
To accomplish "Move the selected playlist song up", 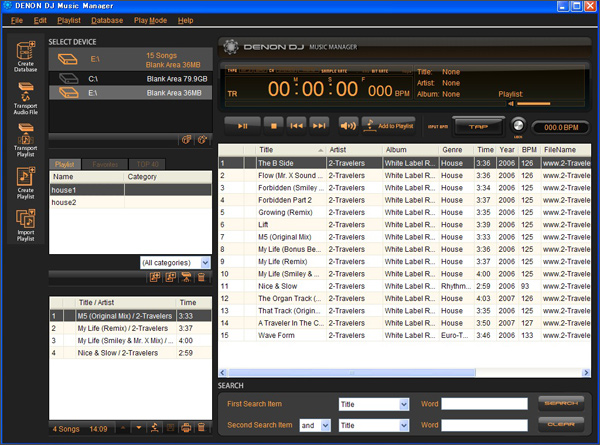I will click(123, 428).
